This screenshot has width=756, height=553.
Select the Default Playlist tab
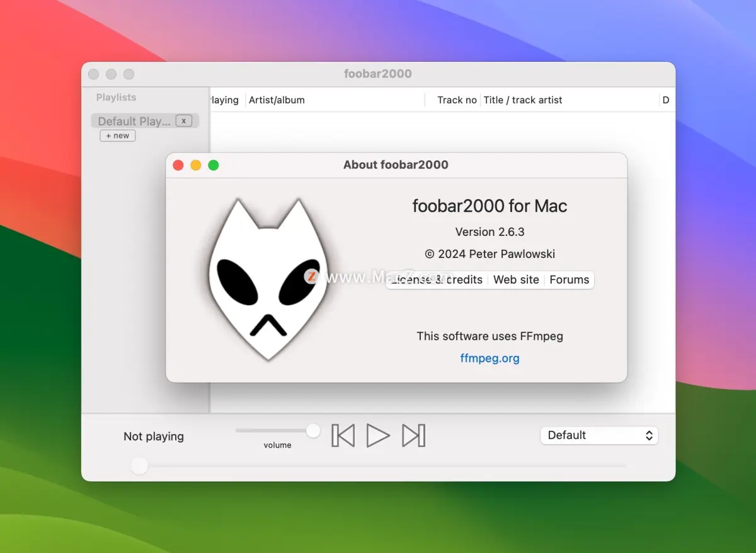(134, 120)
